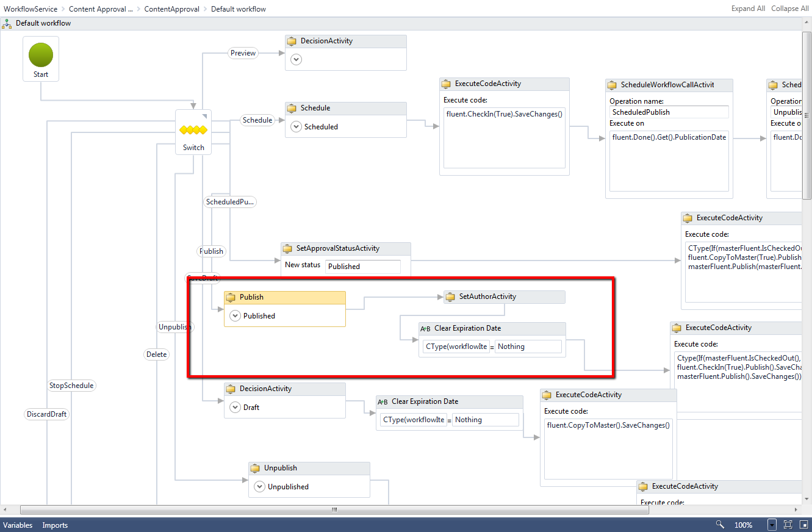The image size is (812, 532).
Task: Click the SetAuthorActivity icon
Action: 450,297
